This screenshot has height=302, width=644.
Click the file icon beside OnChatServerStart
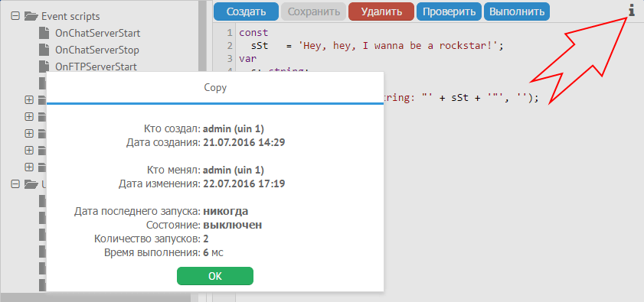coord(44,33)
